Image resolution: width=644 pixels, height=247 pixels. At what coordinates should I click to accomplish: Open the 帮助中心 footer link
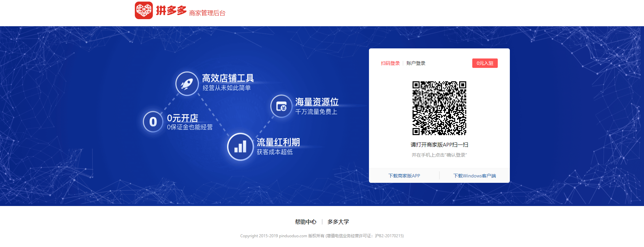tap(306, 222)
